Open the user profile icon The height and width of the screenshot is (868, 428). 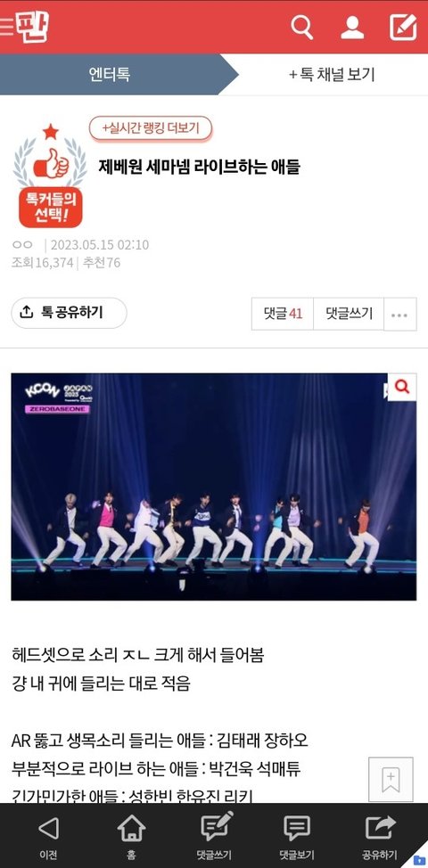click(352, 27)
